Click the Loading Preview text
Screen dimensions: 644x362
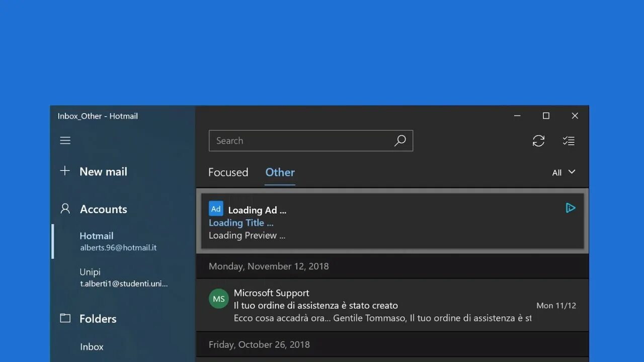247,235
